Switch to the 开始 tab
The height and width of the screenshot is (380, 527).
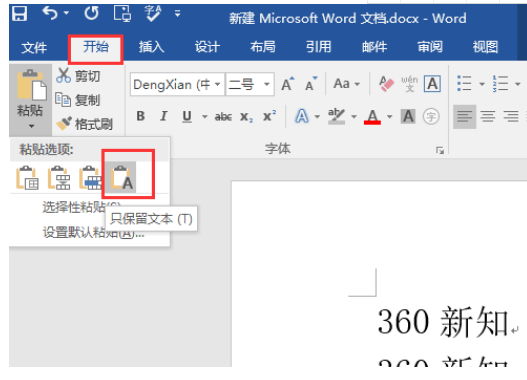(x=96, y=47)
